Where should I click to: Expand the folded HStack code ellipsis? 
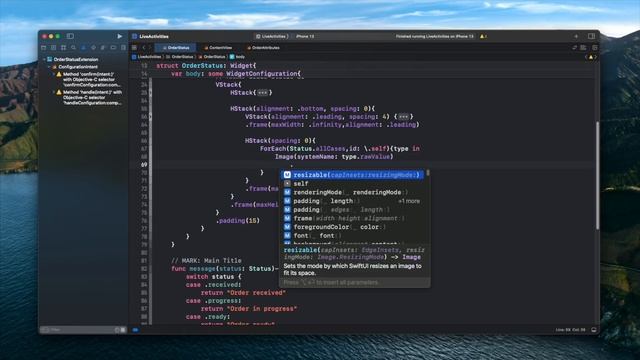point(262,93)
